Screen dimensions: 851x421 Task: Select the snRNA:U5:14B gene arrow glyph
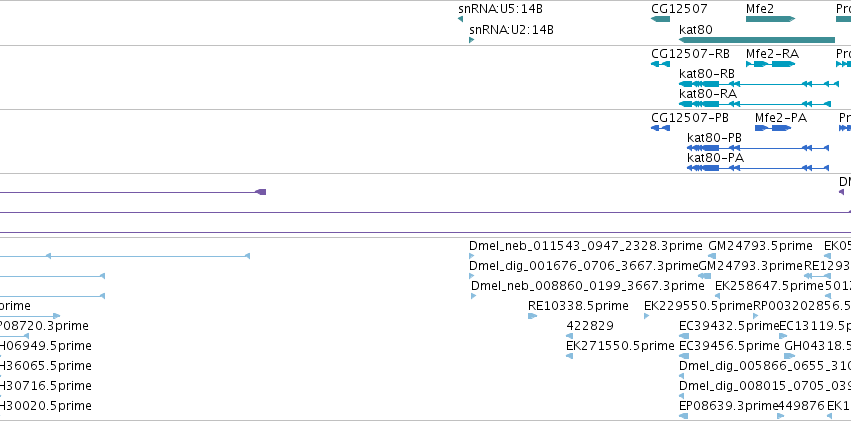point(460,19)
